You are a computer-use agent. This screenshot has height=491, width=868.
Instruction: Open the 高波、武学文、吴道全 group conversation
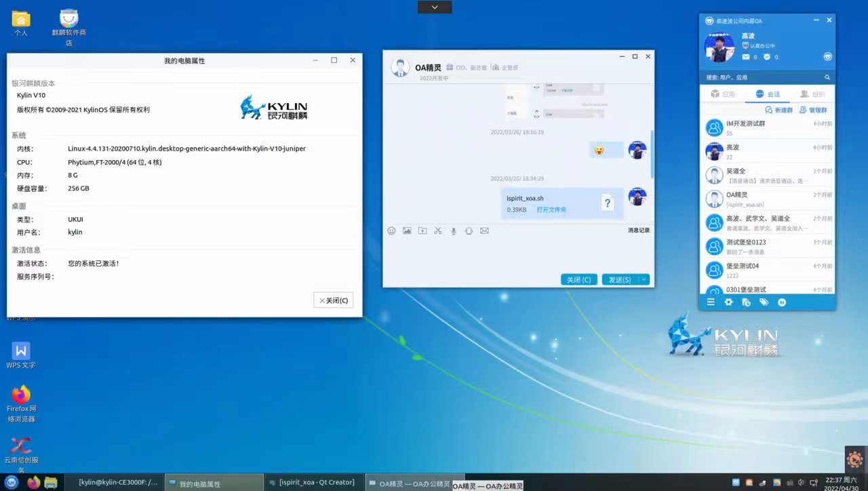click(767, 222)
